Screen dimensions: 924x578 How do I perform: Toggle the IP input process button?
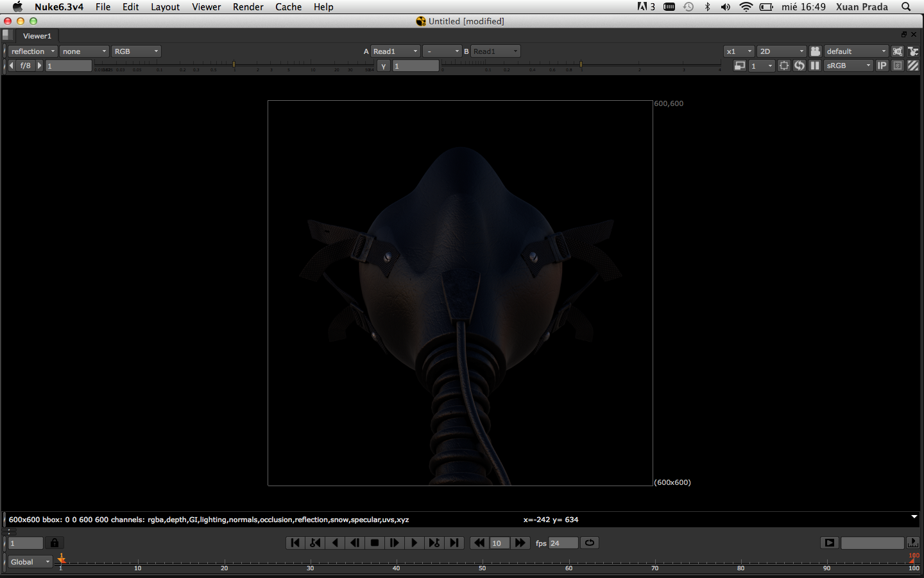[x=882, y=66]
